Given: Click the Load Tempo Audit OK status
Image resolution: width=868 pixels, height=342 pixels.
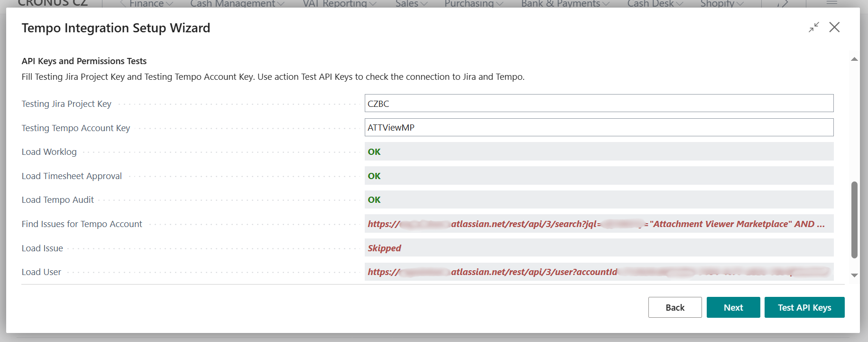Looking at the screenshot, I should [374, 200].
